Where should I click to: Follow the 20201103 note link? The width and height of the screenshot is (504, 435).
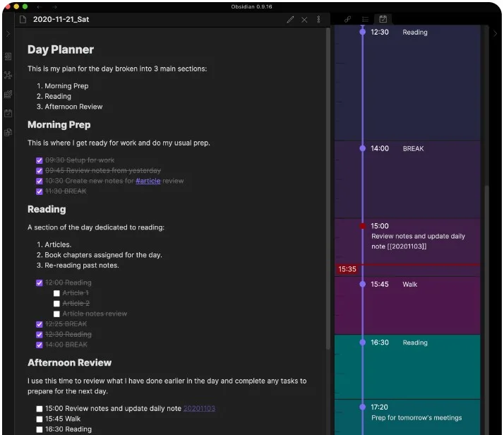click(199, 408)
